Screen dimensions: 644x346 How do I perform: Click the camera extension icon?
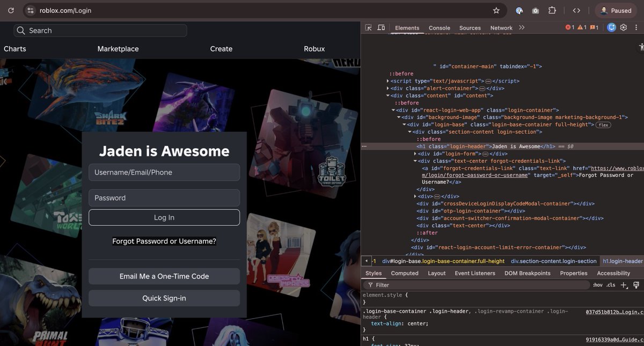[x=535, y=10]
